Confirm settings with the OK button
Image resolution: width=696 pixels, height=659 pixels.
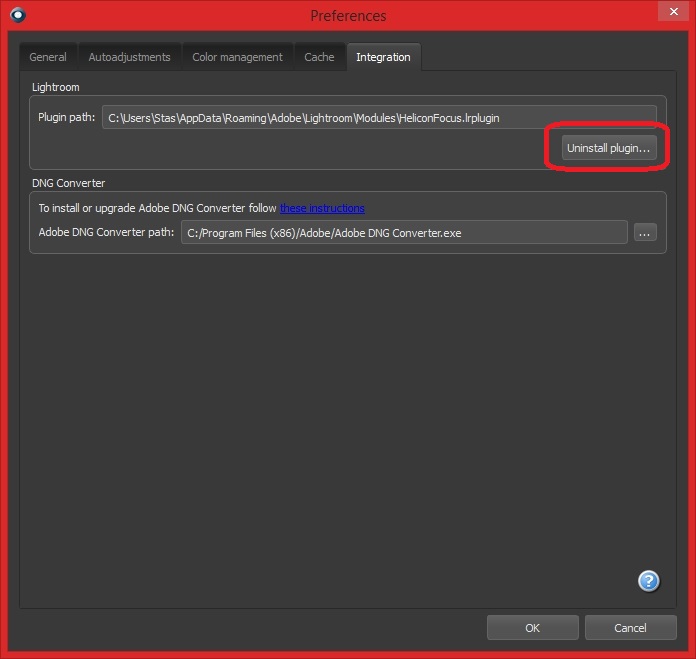[532, 627]
